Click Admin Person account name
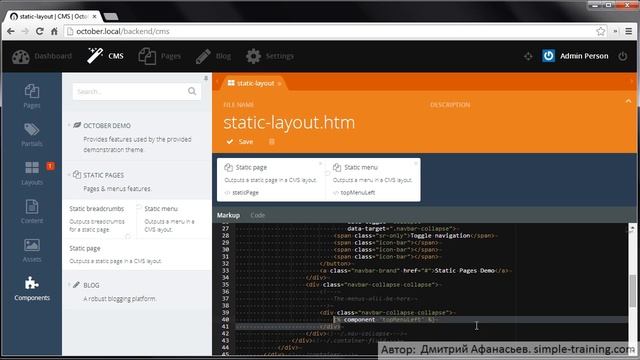The height and width of the screenshot is (360, 640). [x=584, y=56]
